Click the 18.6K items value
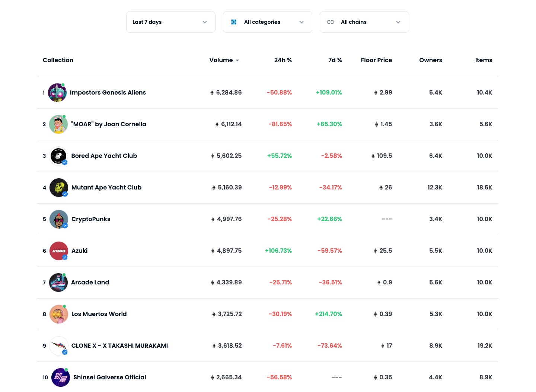The height and width of the screenshot is (392, 536). pyautogui.click(x=485, y=187)
